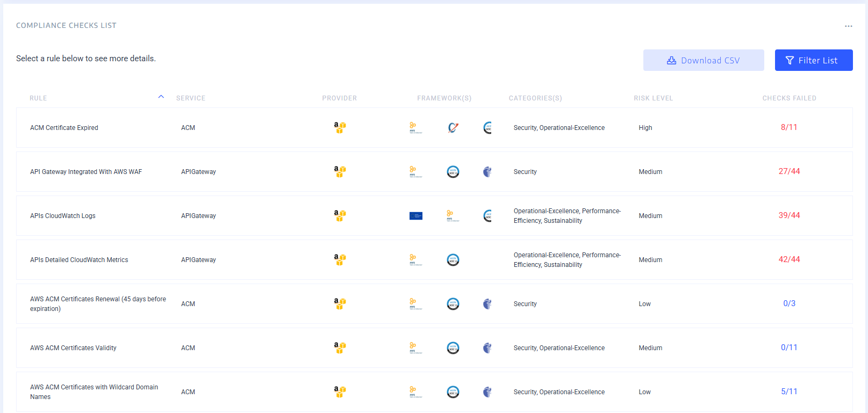Click blue HIPAA icon in ACM Certificates Validity row
The height and width of the screenshot is (413, 868).
point(487,348)
